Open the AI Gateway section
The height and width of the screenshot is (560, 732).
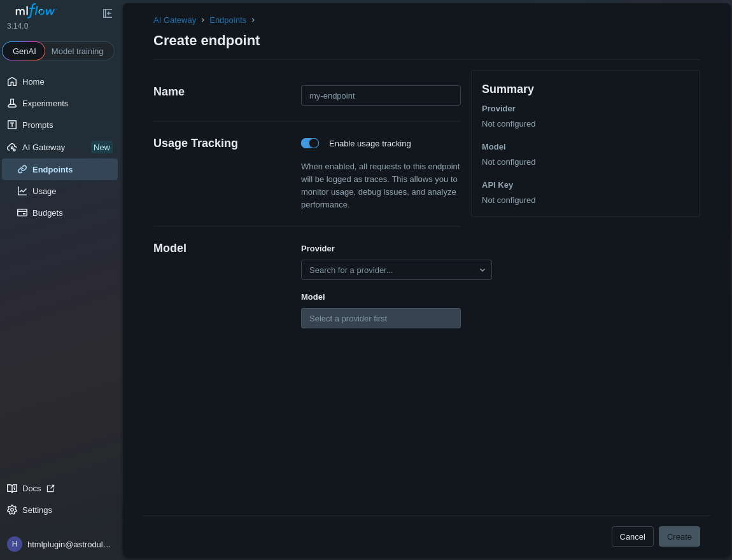click(x=60, y=147)
